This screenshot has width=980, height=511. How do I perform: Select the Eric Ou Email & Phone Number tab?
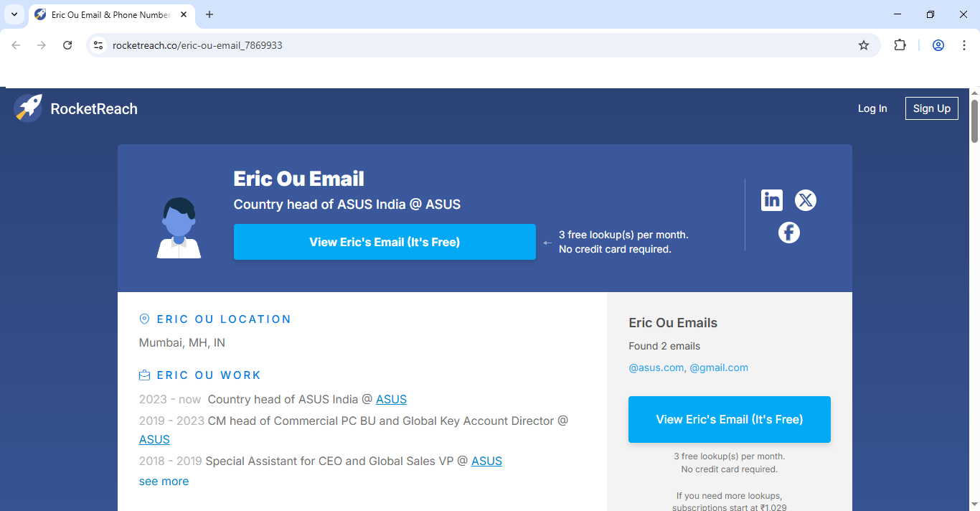(x=111, y=14)
